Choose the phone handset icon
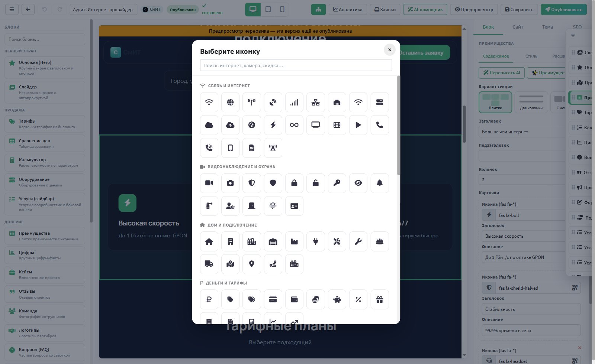The width and height of the screenshot is (595, 364). pyautogui.click(x=380, y=125)
